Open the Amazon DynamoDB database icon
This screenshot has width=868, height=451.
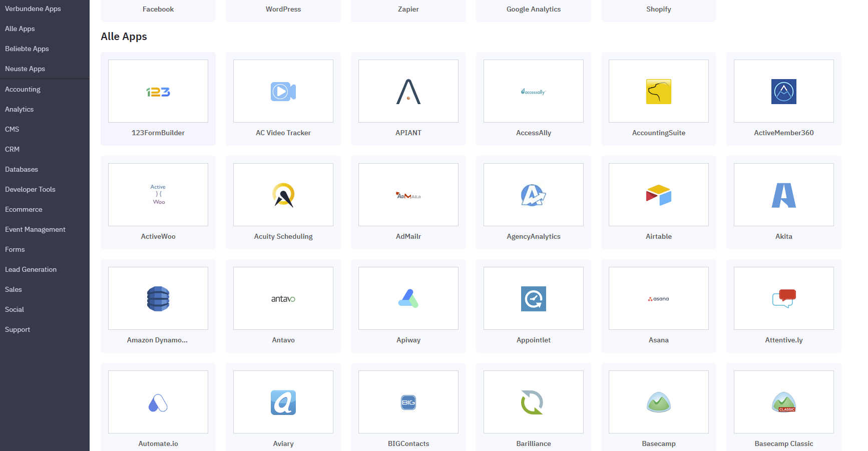[x=158, y=299]
